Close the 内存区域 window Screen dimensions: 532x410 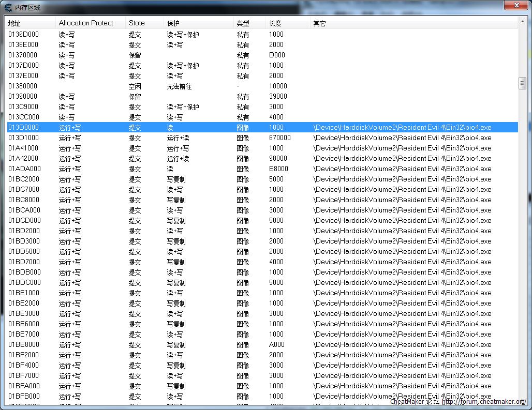coord(516,5)
